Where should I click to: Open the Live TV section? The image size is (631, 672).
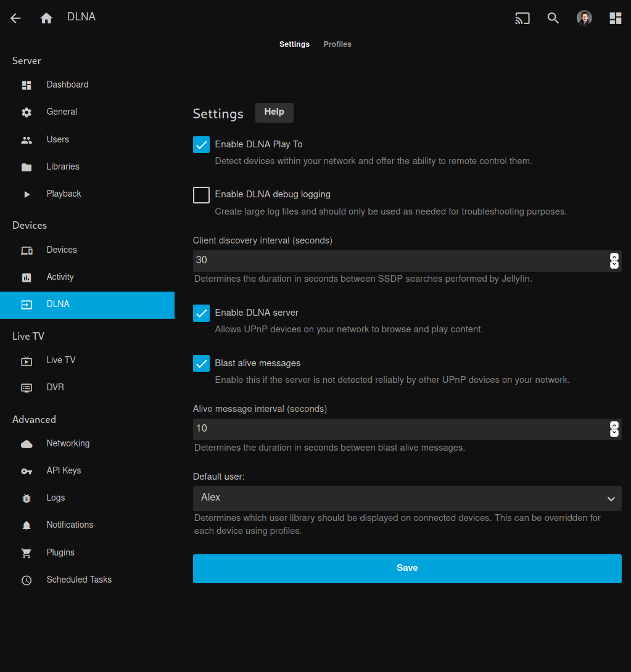[x=60, y=360]
